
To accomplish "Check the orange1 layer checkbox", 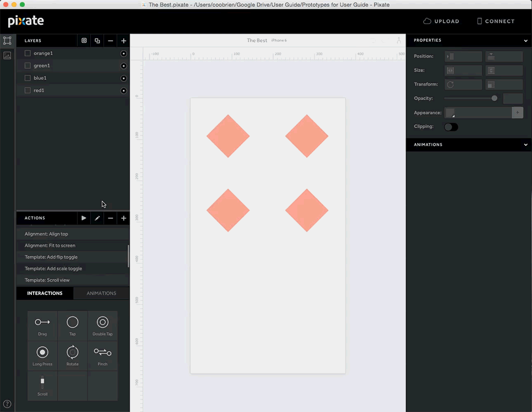I will (27, 53).
